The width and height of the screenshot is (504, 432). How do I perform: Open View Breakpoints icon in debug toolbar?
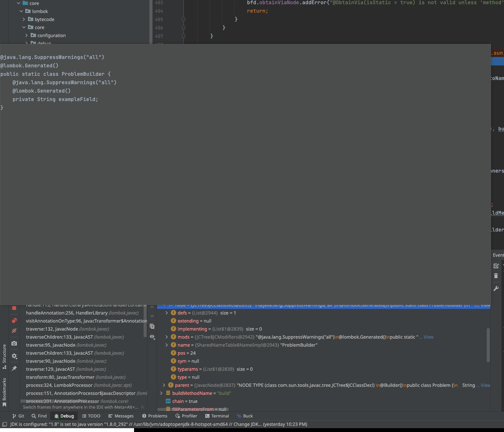14,321
